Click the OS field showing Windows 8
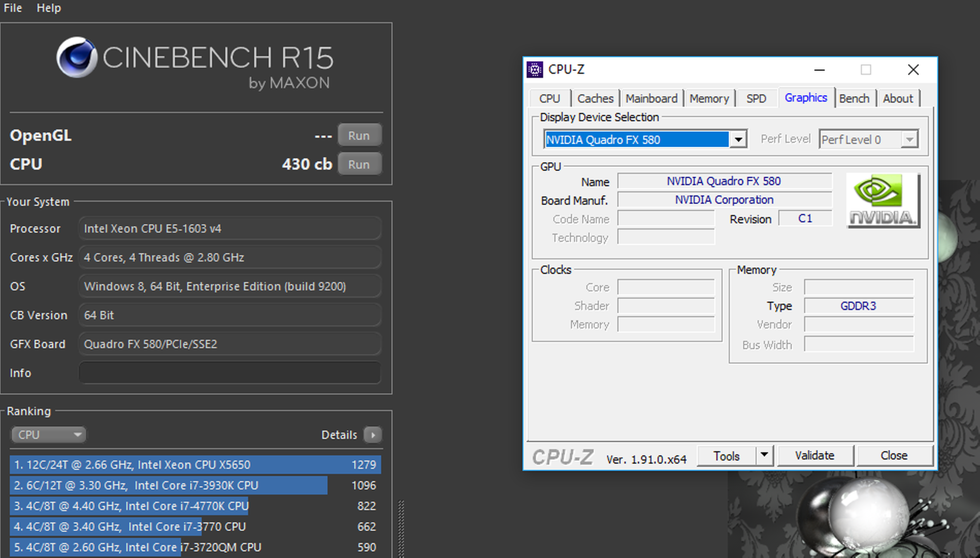 [230, 286]
